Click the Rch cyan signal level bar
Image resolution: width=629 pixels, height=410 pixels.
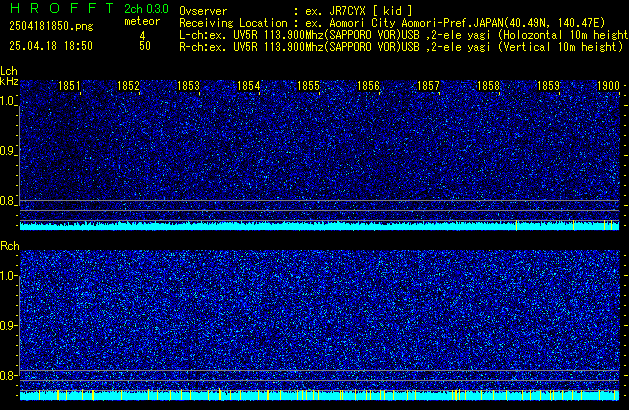(x=319, y=396)
